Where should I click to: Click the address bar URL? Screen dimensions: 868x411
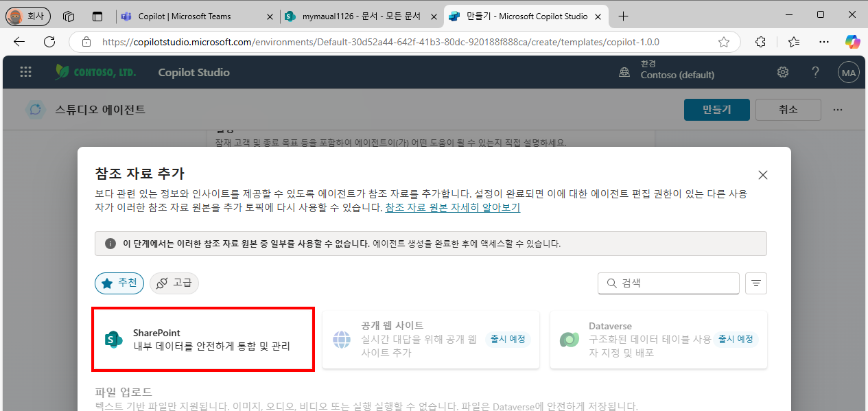click(381, 42)
